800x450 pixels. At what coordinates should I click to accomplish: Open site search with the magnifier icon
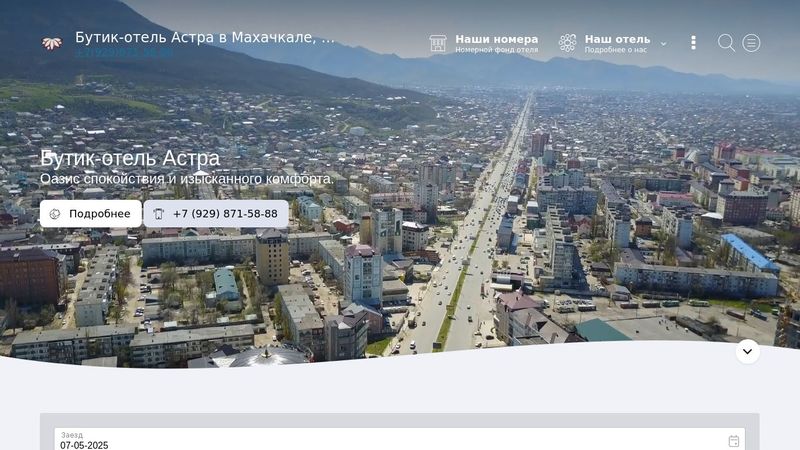pos(726,43)
